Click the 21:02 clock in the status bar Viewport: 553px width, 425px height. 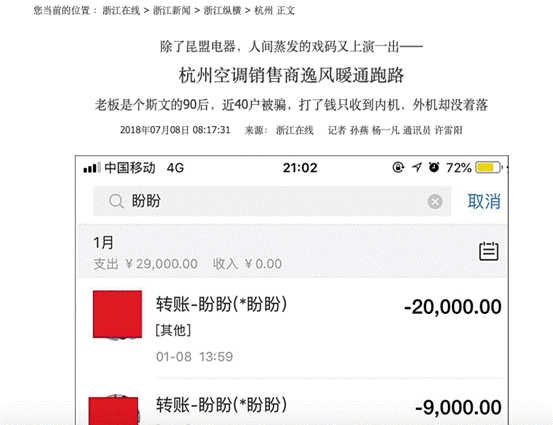(300, 168)
